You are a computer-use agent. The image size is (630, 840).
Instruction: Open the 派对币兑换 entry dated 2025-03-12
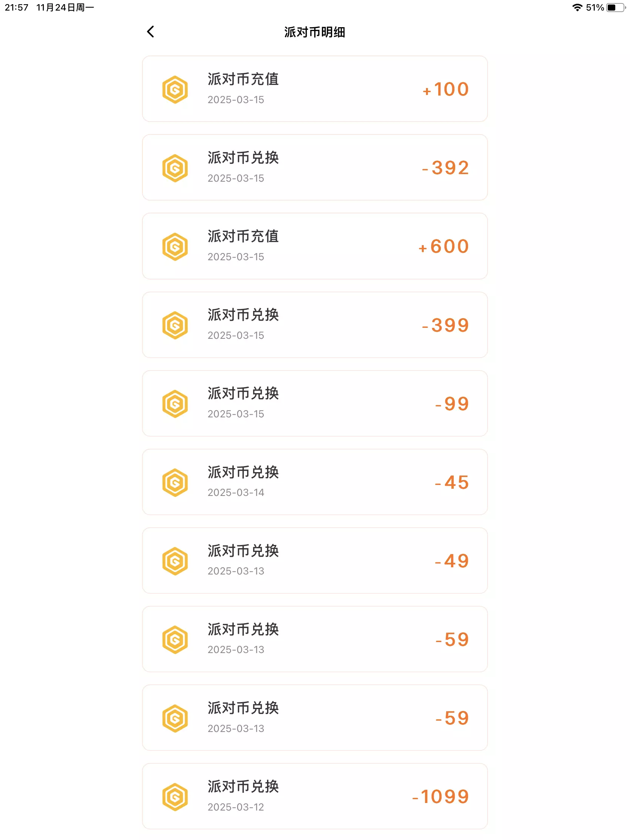(x=314, y=796)
